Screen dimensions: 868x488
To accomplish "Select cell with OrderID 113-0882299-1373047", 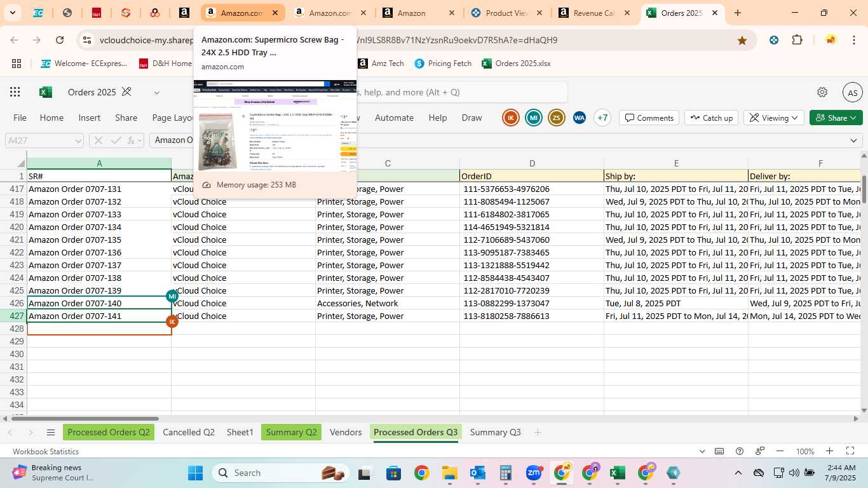I will pyautogui.click(x=532, y=303).
